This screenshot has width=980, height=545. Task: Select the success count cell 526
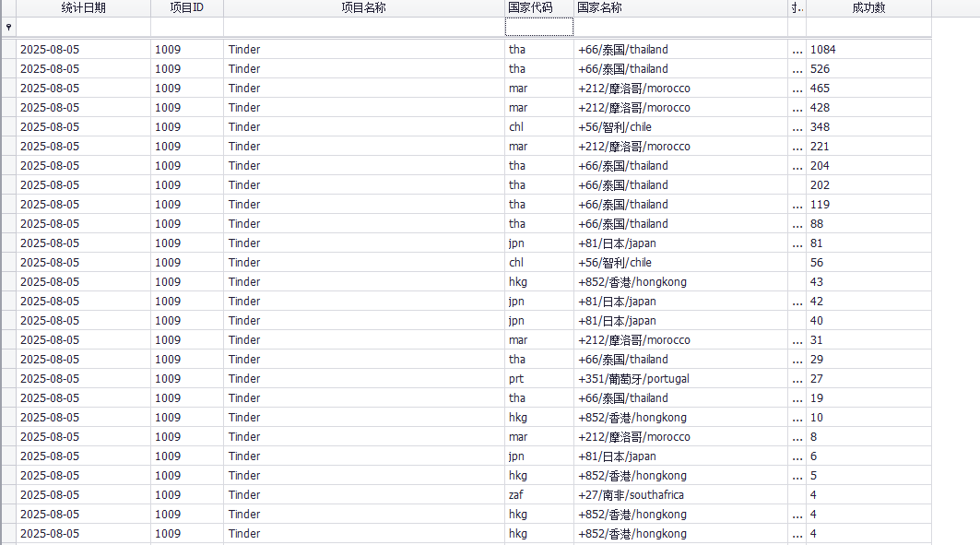(x=868, y=69)
